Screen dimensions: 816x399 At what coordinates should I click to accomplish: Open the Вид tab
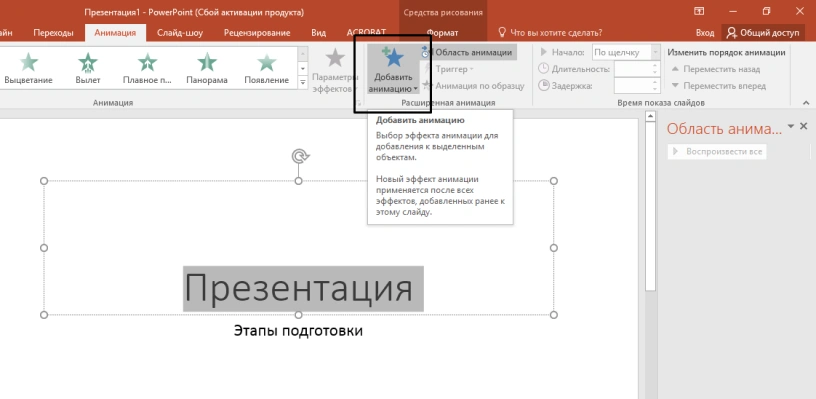[318, 33]
